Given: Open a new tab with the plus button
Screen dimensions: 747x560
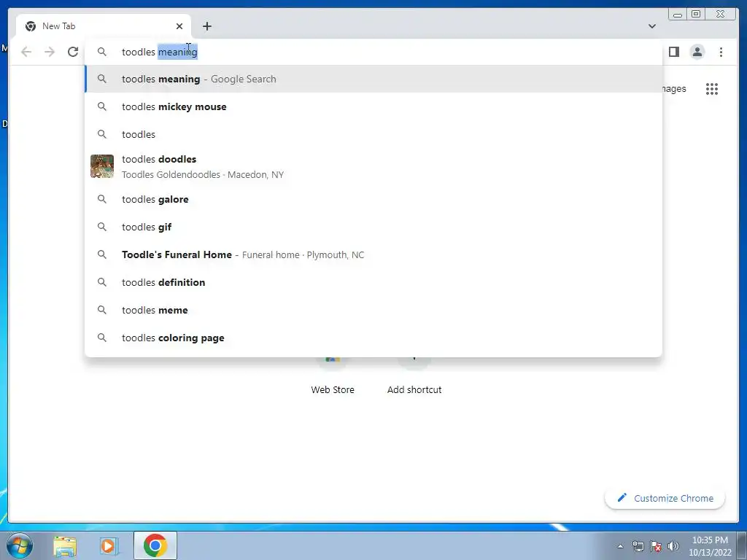Looking at the screenshot, I should click(x=206, y=26).
